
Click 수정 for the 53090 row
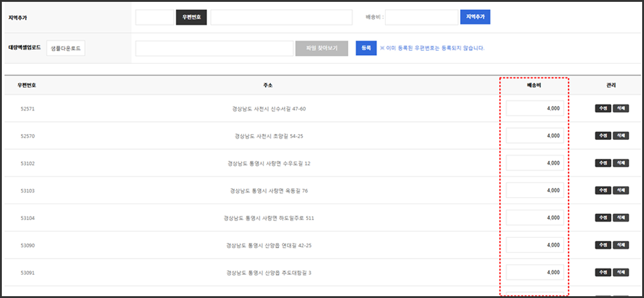tap(602, 245)
